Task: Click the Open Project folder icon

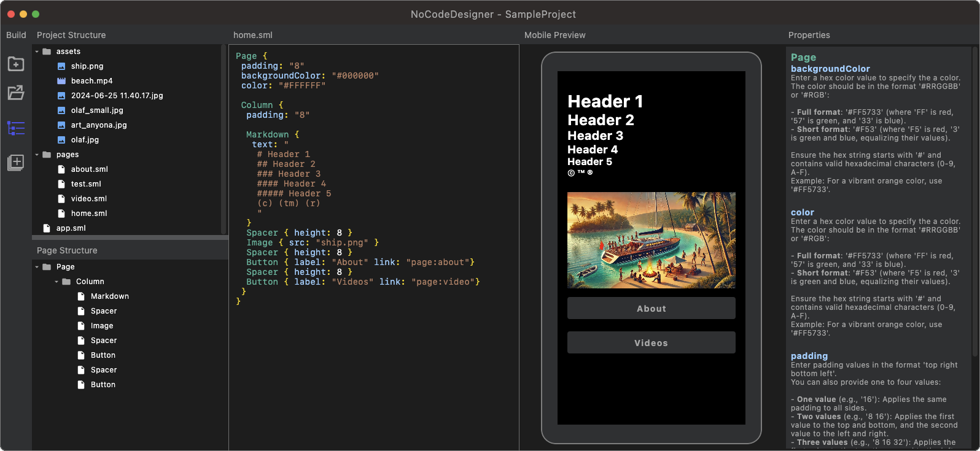Action: [x=16, y=93]
